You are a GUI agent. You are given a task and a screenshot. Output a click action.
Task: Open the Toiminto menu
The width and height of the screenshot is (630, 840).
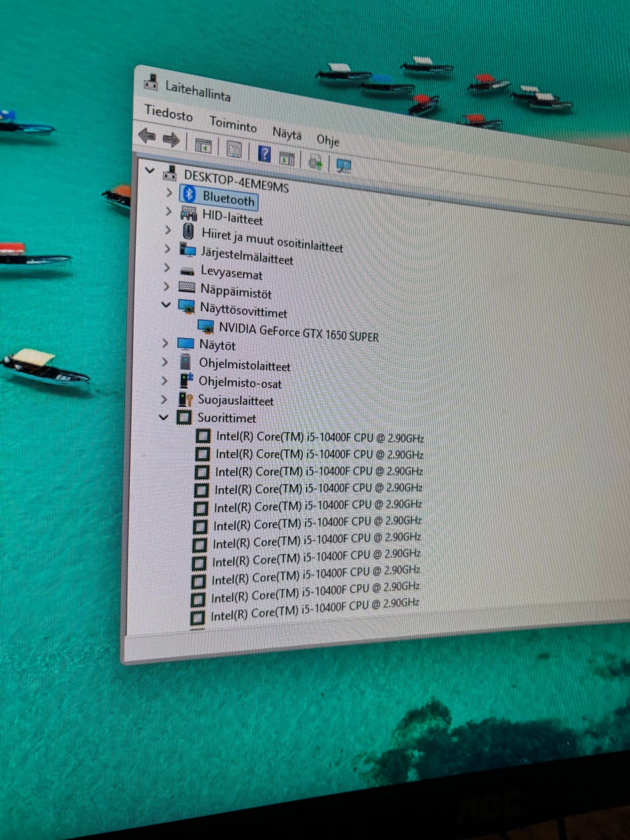coord(233,124)
